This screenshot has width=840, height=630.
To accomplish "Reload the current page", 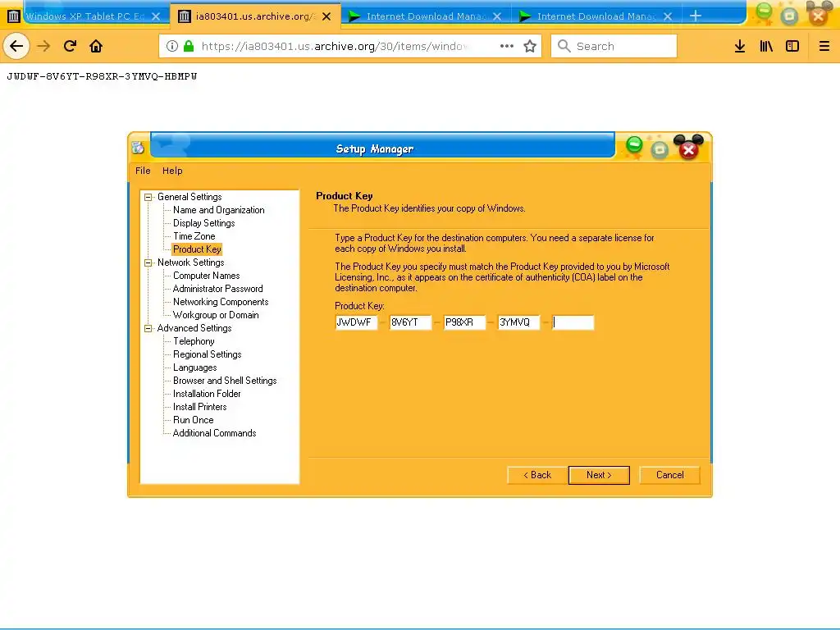I will [x=70, y=46].
